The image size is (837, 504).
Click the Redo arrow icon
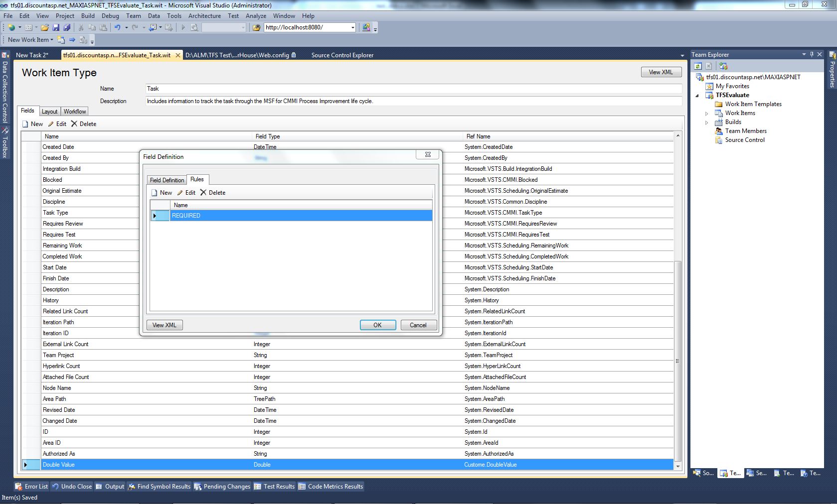pos(135,27)
